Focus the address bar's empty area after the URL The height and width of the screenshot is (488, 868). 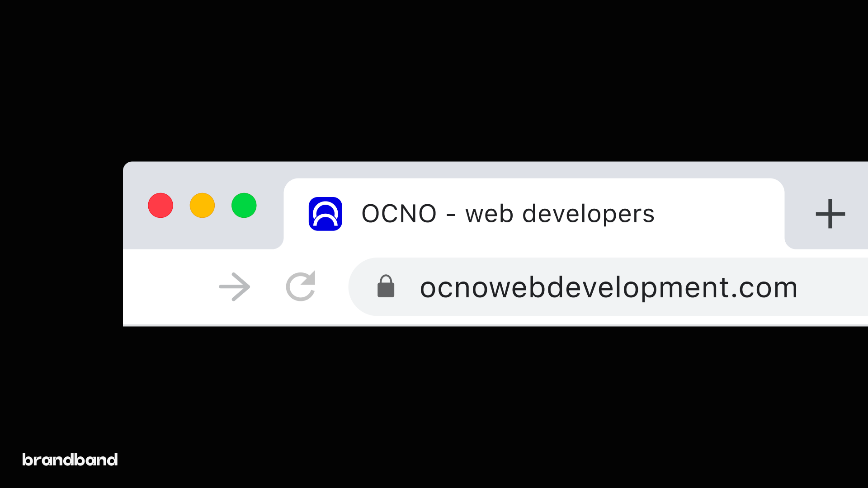pos(833,287)
